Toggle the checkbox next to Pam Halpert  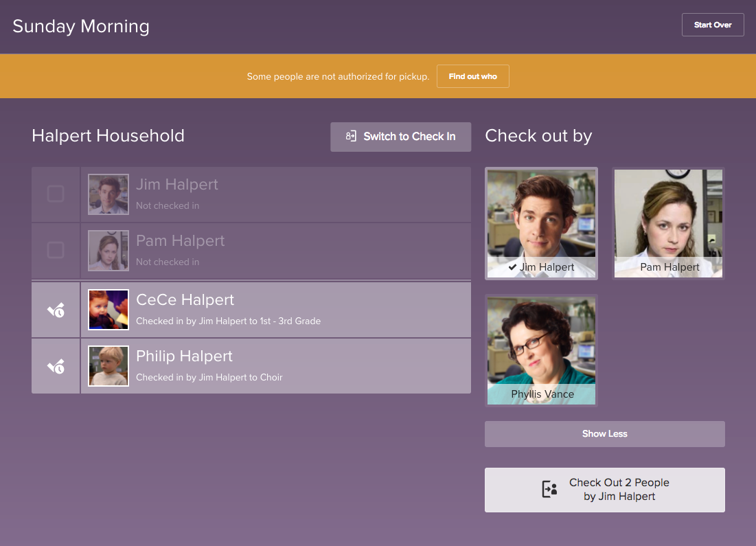pyautogui.click(x=56, y=251)
